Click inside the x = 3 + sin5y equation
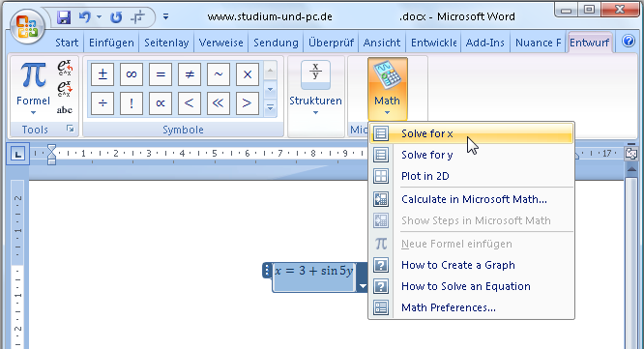This screenshot has height=349, width=644. 314,271
